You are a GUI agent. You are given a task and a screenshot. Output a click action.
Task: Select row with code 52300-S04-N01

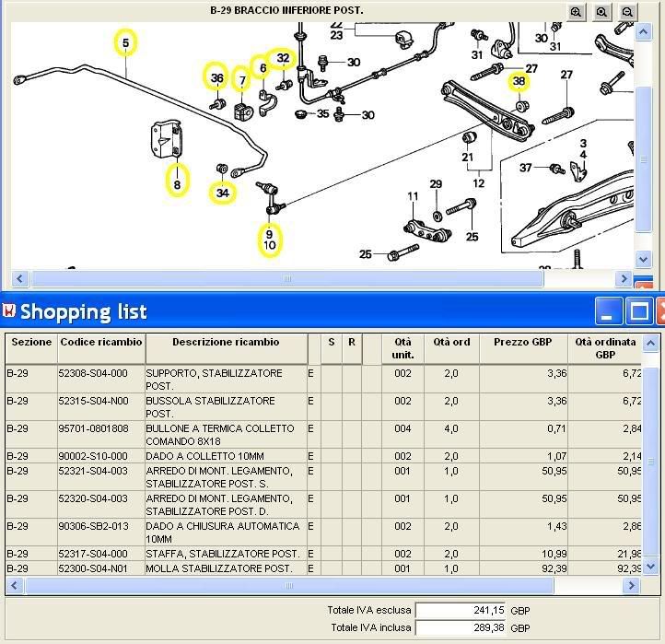coord(323,568)
